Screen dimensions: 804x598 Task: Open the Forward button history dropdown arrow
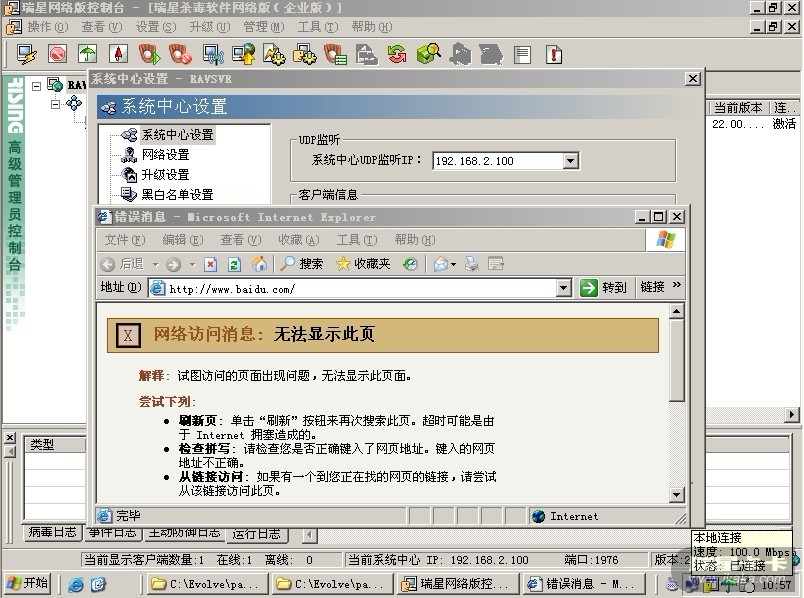[192, 265]
